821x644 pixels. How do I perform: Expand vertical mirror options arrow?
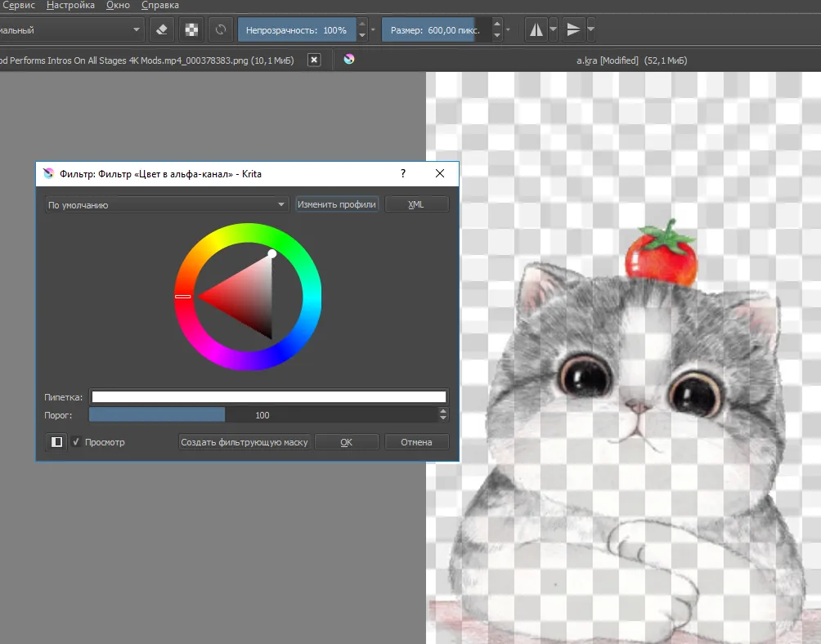coord(590,29)
